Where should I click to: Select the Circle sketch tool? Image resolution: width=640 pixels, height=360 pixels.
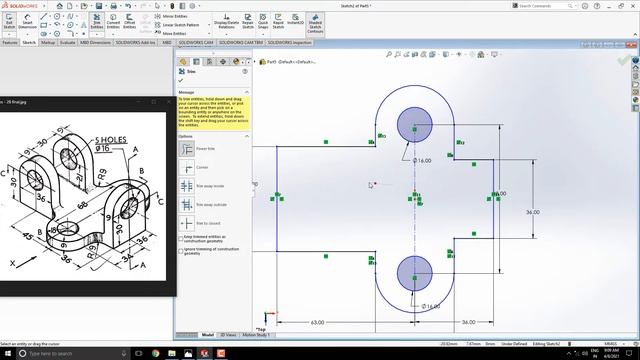pos(57,16)
